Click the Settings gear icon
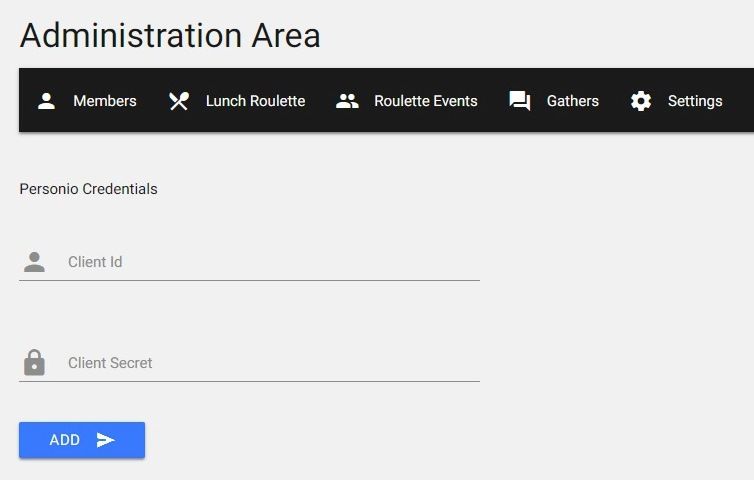Screen dimensions: 754x480 [641, 101]
